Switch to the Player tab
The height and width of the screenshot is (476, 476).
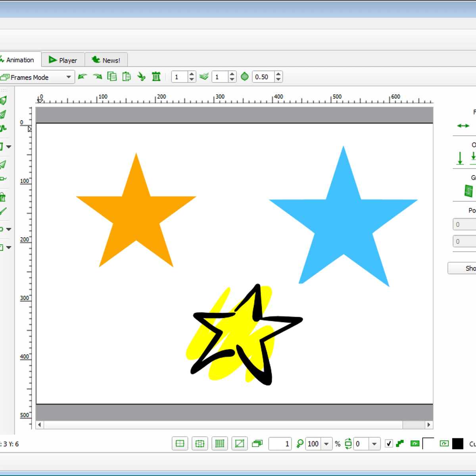pos(63,59)
